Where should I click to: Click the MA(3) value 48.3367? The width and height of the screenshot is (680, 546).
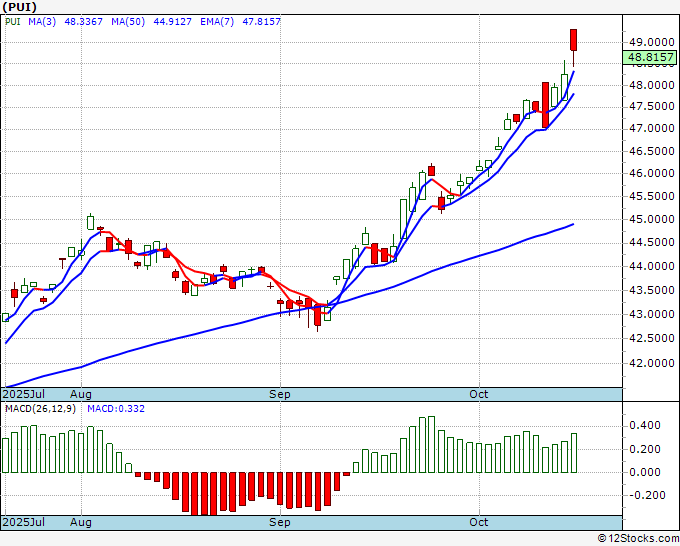[x=83, y=21]
